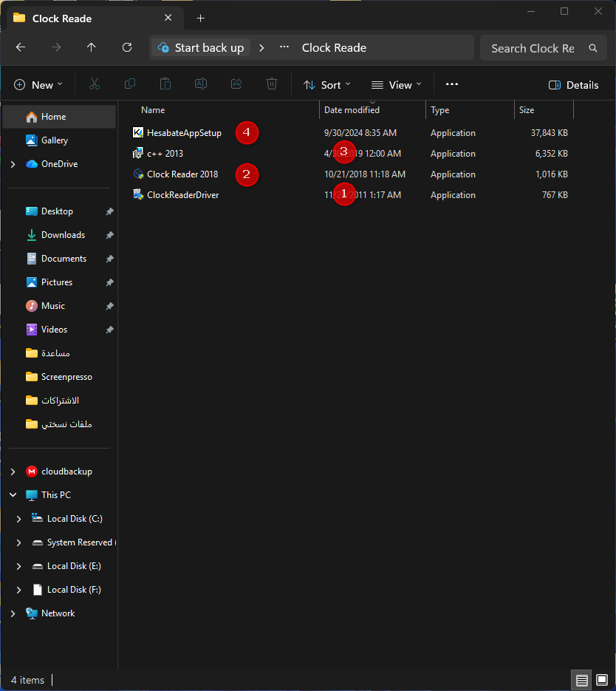Expand the cloudbackup node
Image resolution: width=616 pixels, height=691 pixels.
tap(13, 472)
